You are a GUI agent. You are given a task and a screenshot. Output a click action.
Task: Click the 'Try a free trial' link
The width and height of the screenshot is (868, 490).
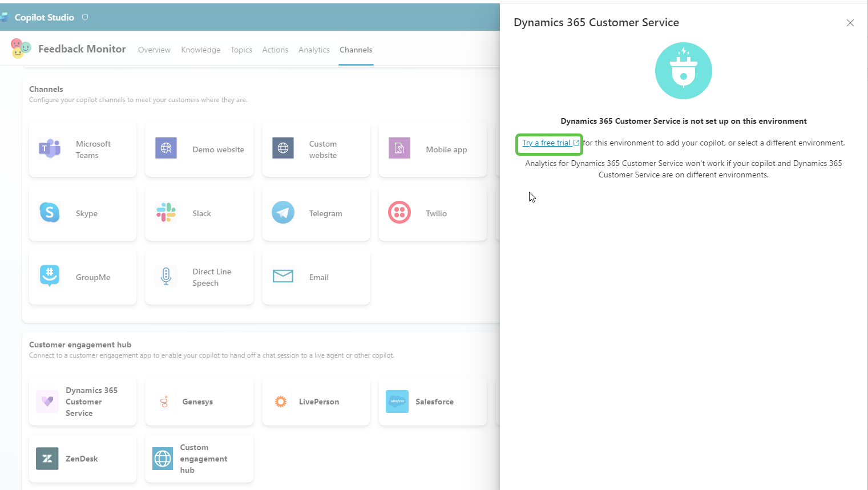pos(547,143)
